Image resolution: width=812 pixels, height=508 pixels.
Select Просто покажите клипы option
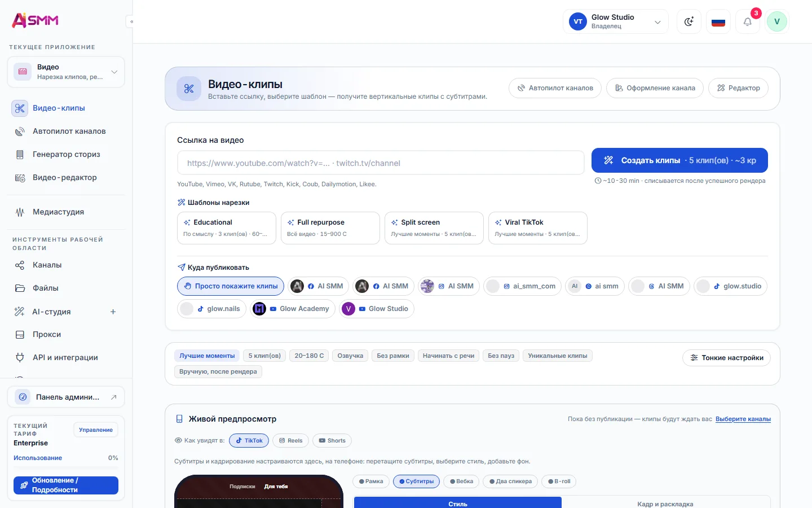coord(231,286)
